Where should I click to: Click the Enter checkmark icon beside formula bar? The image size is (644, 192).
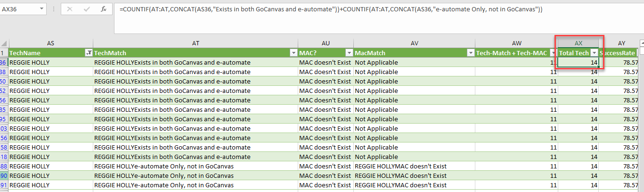coord(87,9)
